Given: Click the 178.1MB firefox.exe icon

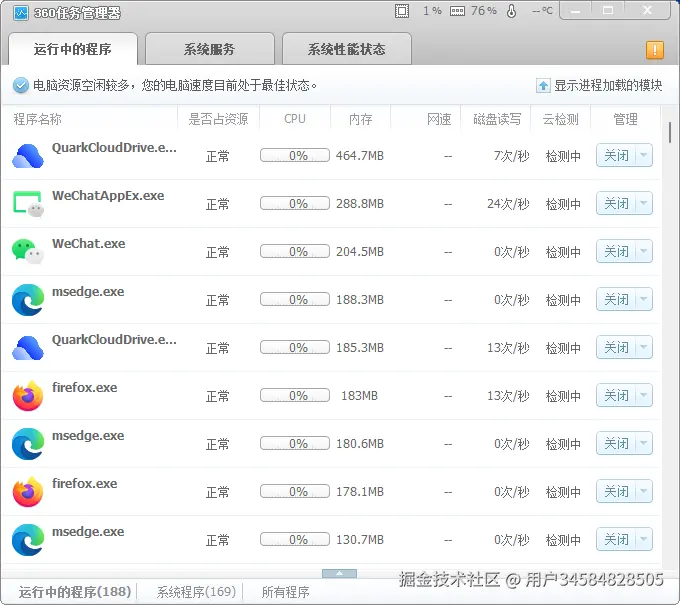Looking at the screenshot, I should 28,492.
